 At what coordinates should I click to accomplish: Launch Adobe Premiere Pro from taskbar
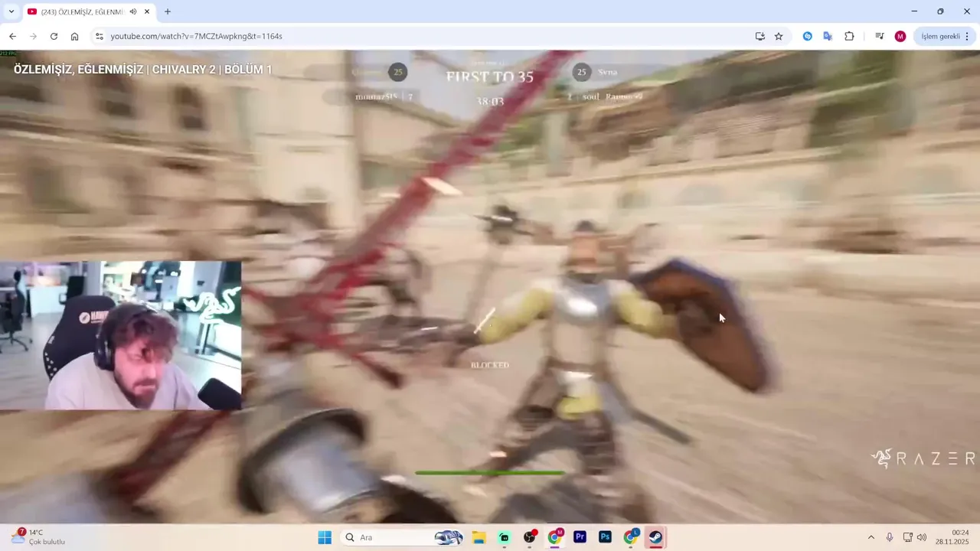coord(580,537)
